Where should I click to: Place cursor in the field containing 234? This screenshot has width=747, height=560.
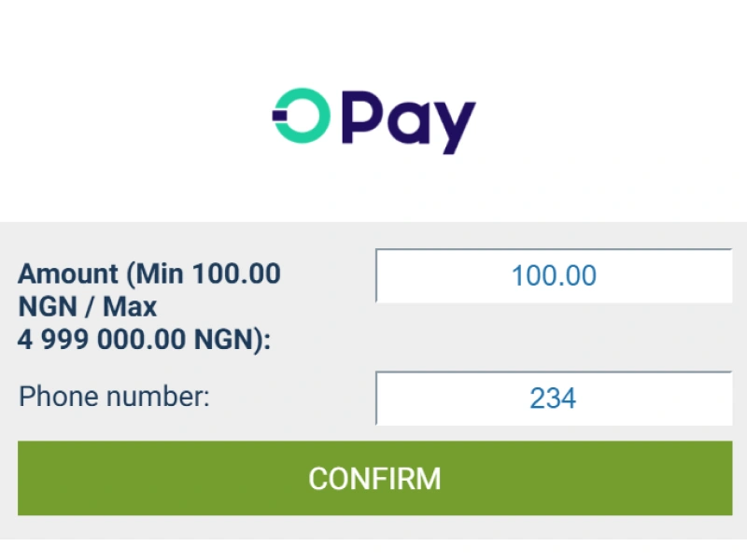coord(554,398)
